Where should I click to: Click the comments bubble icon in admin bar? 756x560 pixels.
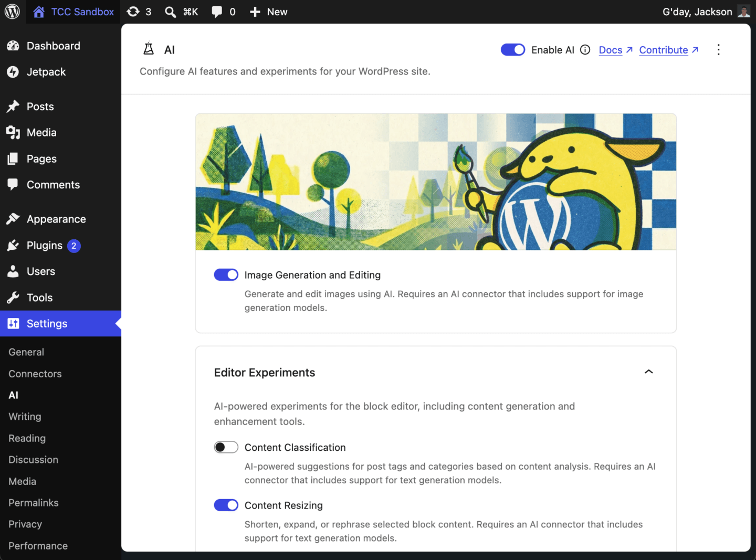217,12
